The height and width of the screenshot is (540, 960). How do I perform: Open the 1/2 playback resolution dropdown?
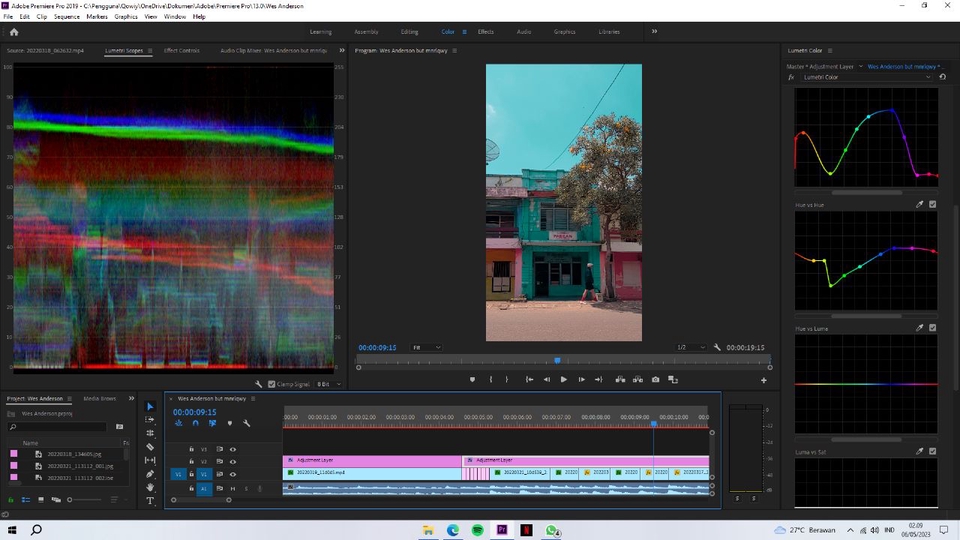tap(691, 347)
